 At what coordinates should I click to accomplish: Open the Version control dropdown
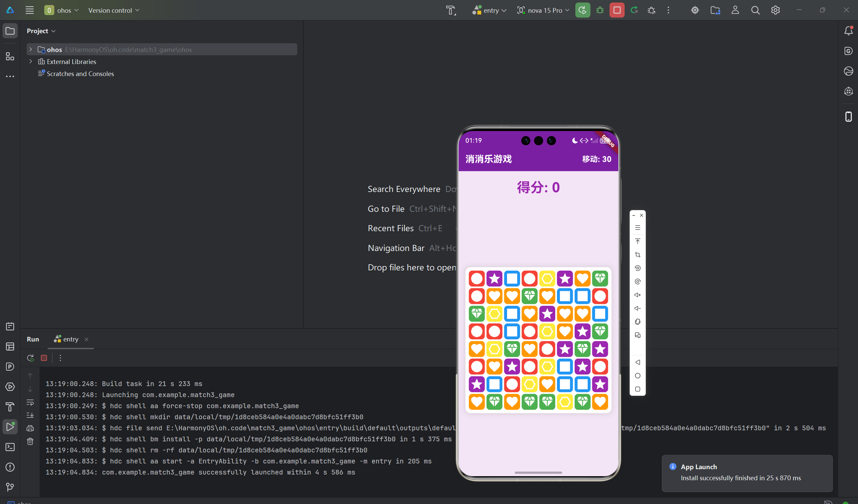tap(114, 10)
